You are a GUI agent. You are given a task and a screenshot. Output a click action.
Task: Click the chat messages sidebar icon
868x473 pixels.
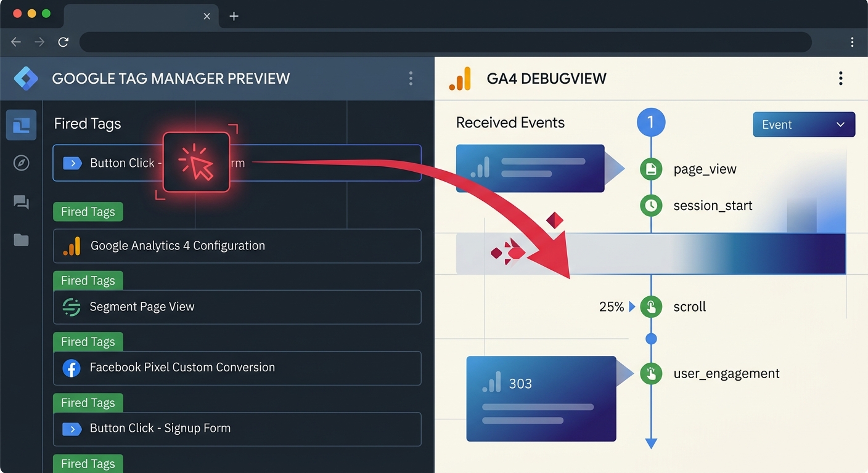(21, 202)
